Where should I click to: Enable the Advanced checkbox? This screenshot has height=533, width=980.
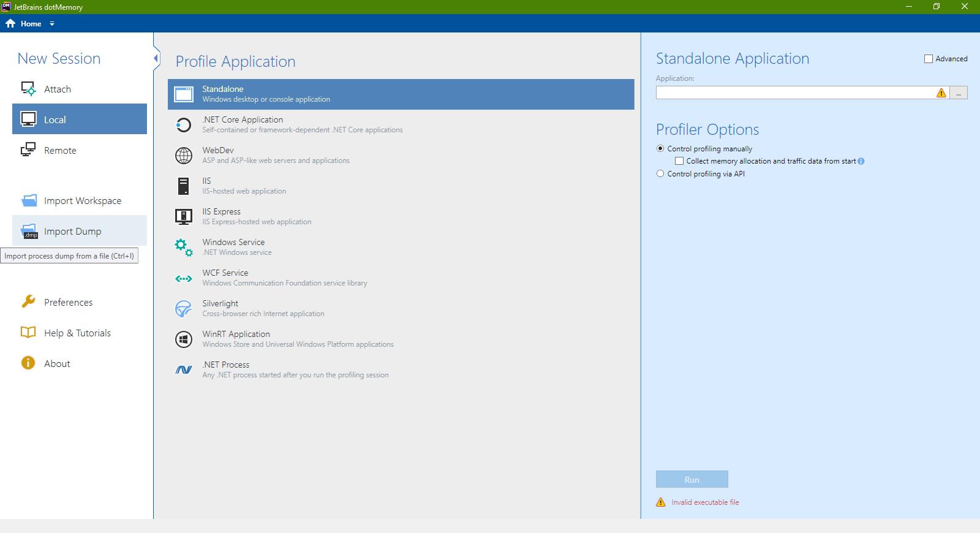929,59
